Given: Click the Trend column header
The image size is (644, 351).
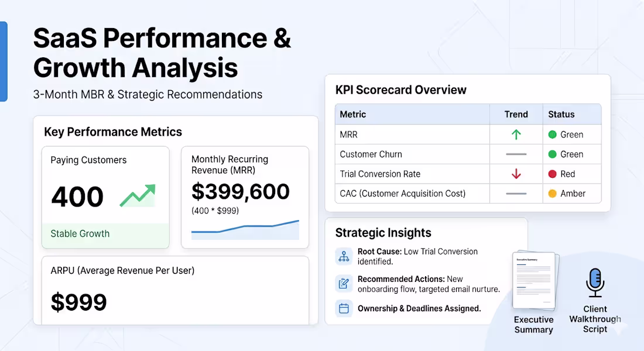Looking at the screenshot, I should (x=516, y=115).
